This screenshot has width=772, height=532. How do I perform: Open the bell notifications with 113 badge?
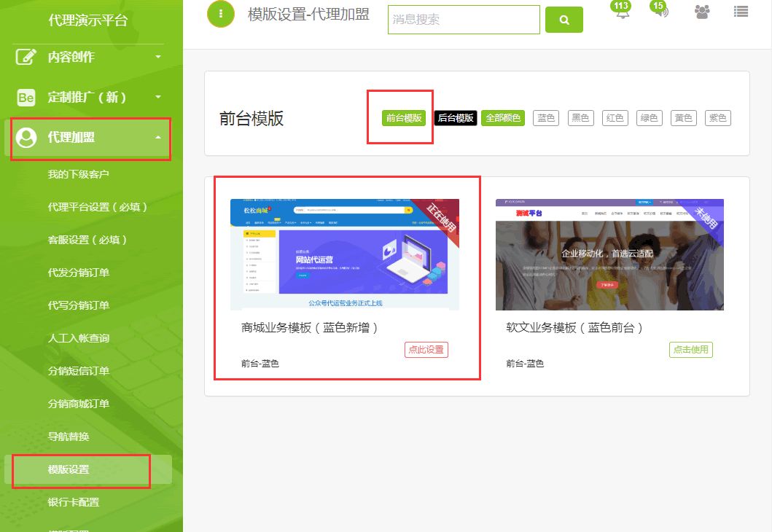tap(622, 12)
